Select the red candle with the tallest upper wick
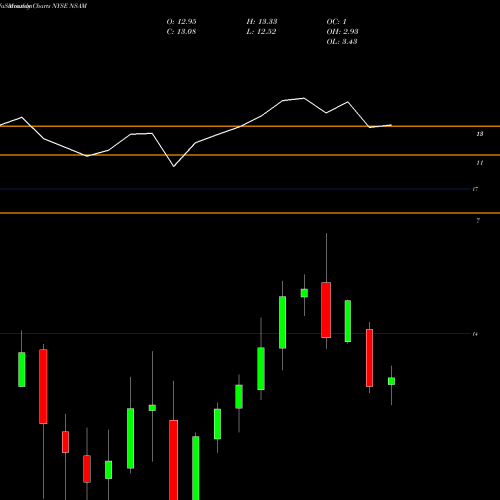 click(326, 310)
